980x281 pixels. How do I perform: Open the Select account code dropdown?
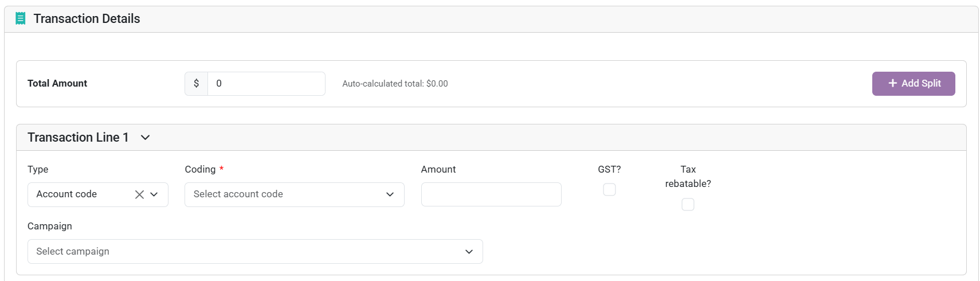(295, 194)
